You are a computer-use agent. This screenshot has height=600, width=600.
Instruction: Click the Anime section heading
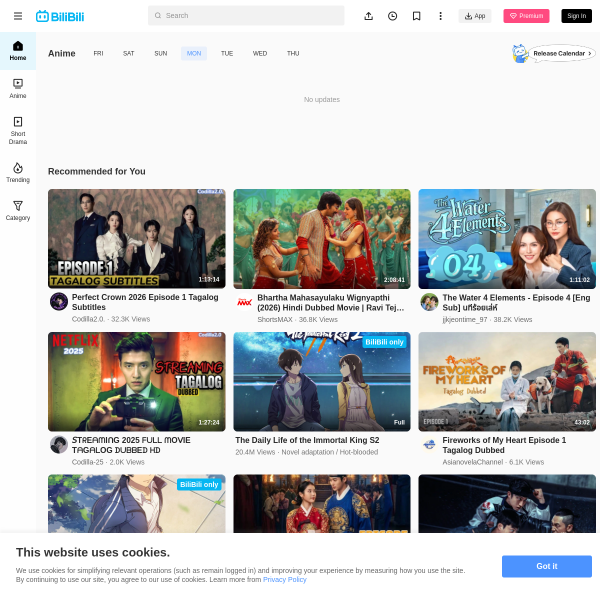(x=62, y=53)
